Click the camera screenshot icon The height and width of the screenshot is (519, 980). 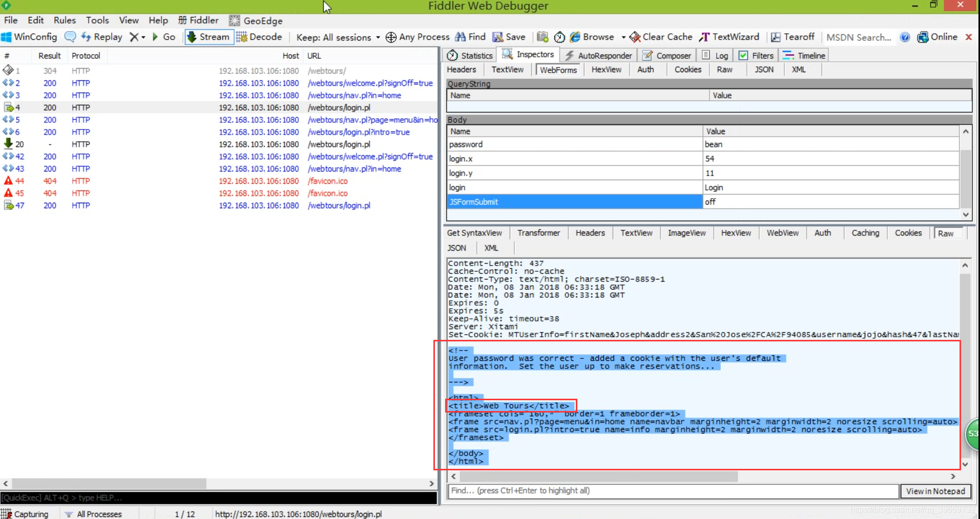(x=543, y=37)
